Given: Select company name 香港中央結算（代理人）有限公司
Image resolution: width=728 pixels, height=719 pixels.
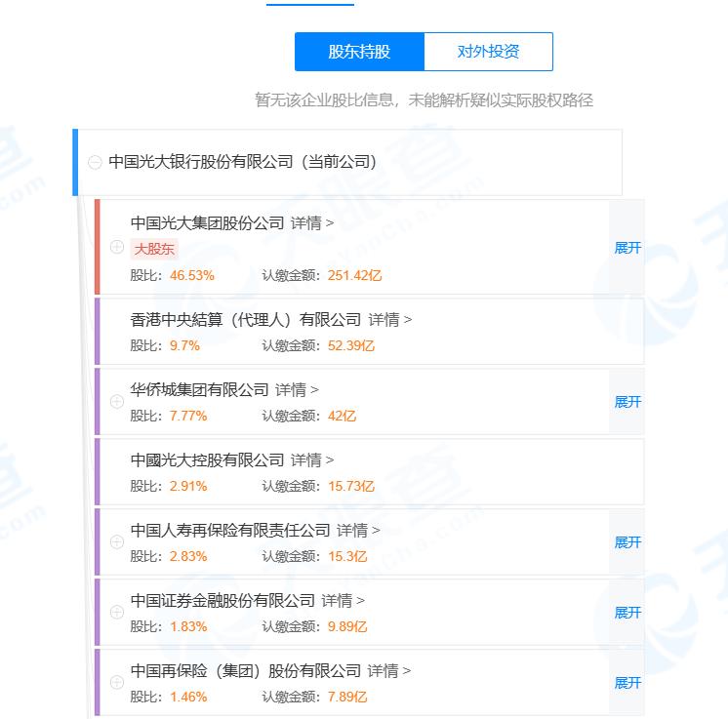Looking at the screenshot, I should (246, 319).
